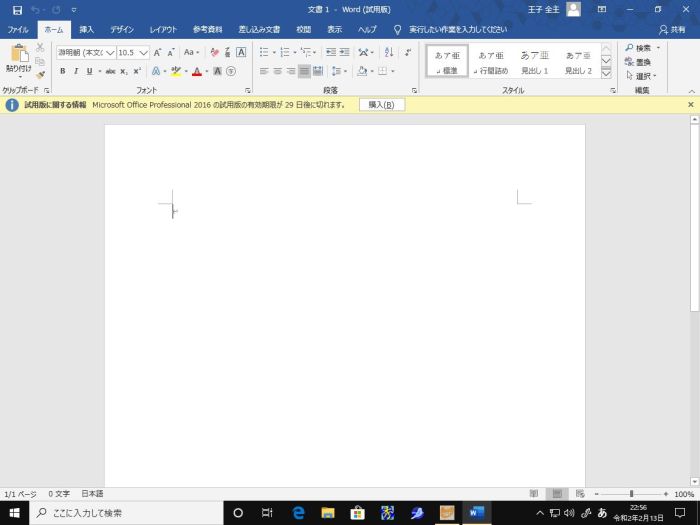Click the Tell Me search box
The height and width of the screenshot is (525, 700).
(x=457, y=30)
